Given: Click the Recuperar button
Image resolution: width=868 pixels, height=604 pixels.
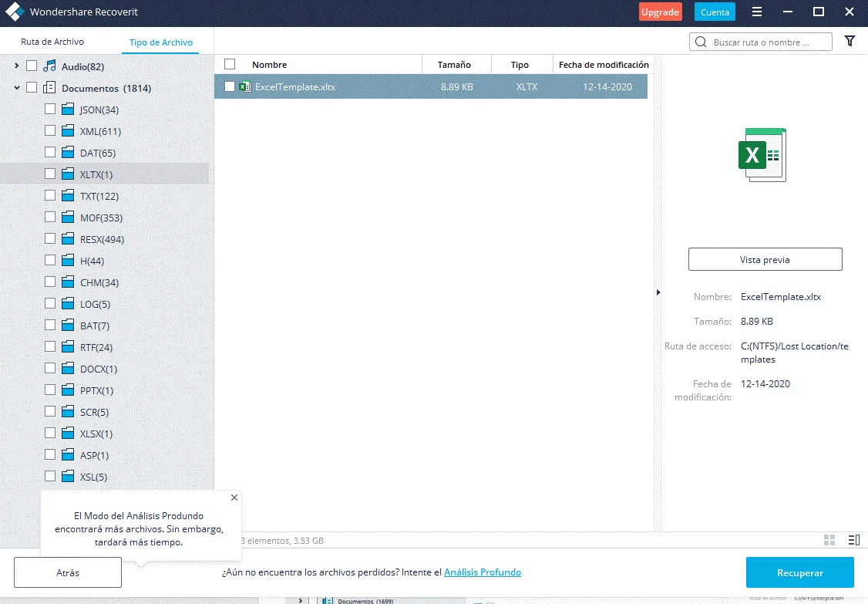Looking at the screenshot, I should coord(800,572).
